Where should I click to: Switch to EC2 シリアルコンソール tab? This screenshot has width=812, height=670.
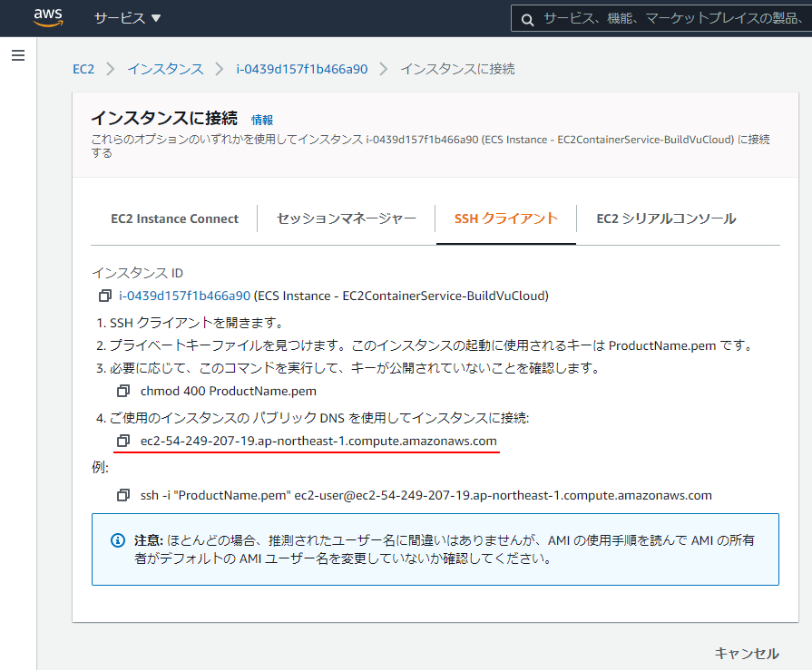coord(666,218)
